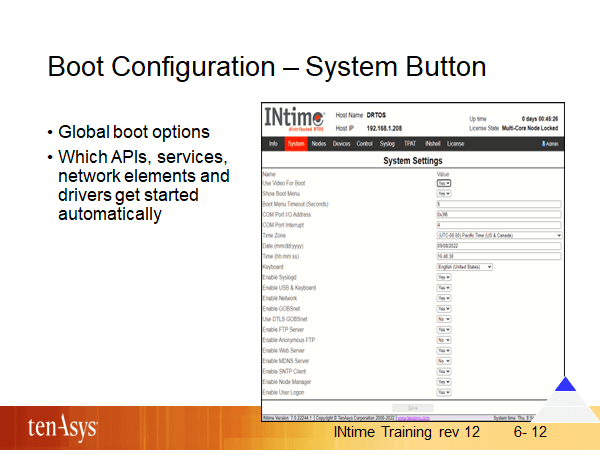
Task: Select the System tab
Action: pyautogui.click(x=296, y=144)
